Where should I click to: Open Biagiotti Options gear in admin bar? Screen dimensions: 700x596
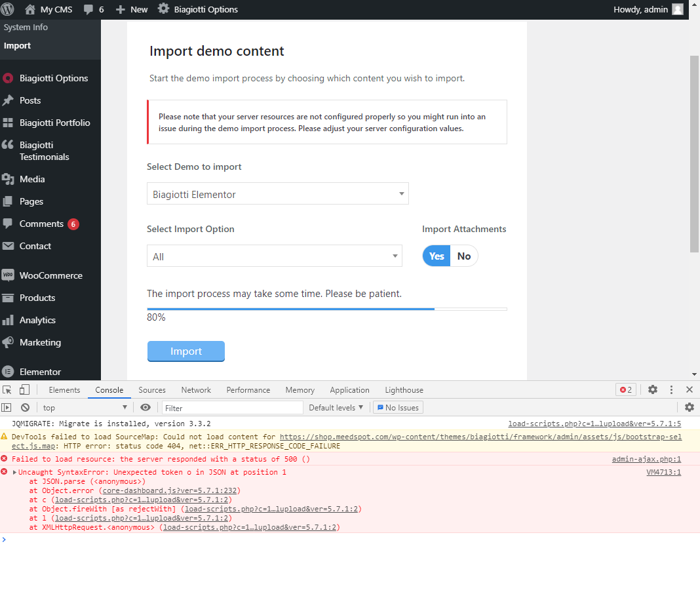point(163,9)
